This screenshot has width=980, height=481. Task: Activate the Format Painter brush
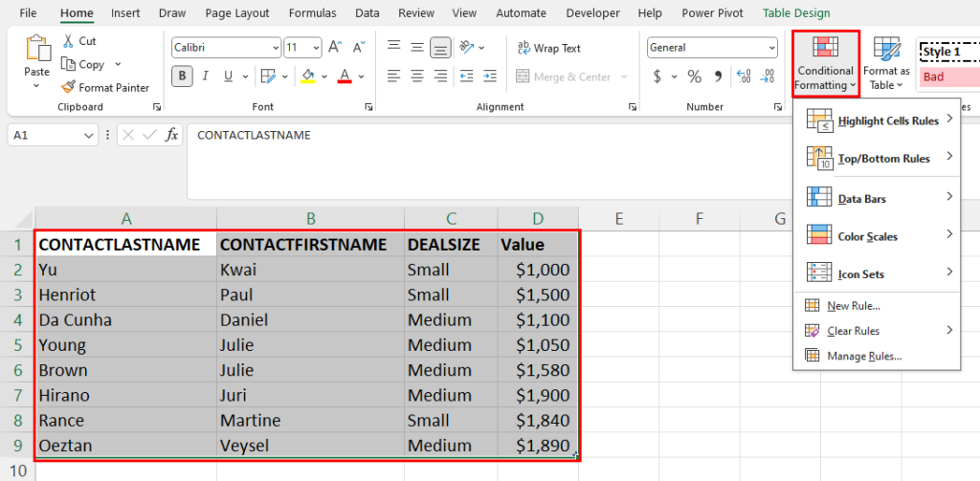click(x=68, y=87)
